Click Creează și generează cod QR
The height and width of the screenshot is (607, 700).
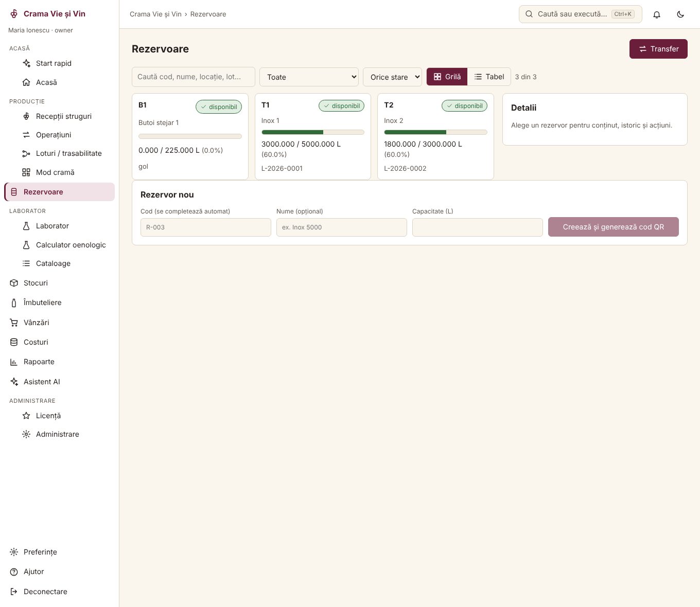(x=614, y=227)
